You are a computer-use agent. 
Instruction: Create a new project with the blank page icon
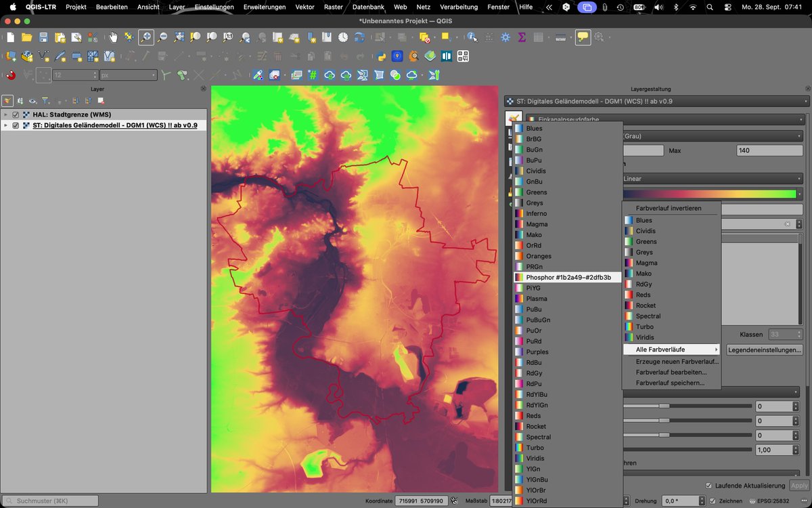[x=10, y=37]
